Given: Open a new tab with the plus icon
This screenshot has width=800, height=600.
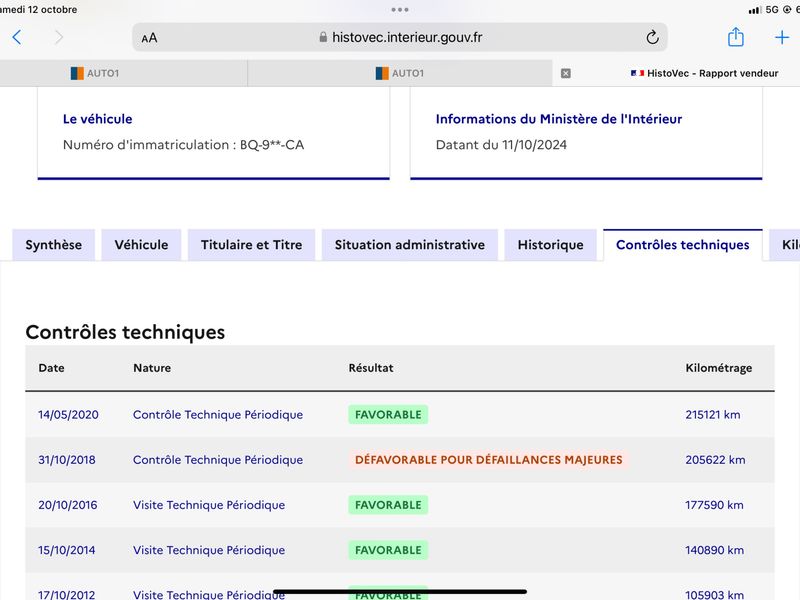Looking at the screenshot, I should coord(782,37).
